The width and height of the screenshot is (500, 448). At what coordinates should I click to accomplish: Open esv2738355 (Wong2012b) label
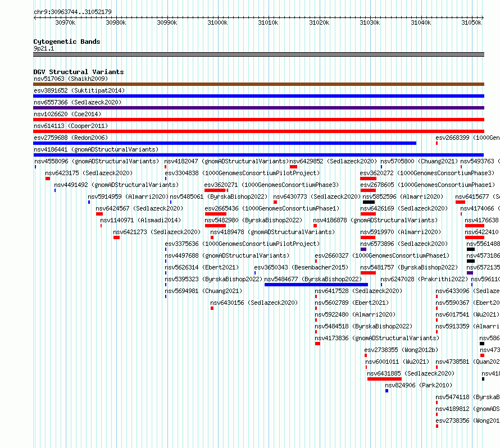click(x=402, y=350)
